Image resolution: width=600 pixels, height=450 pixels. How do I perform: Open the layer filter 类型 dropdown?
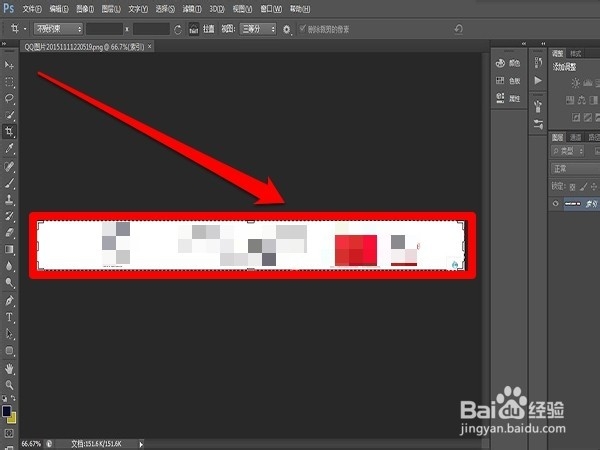coord(568,151)
